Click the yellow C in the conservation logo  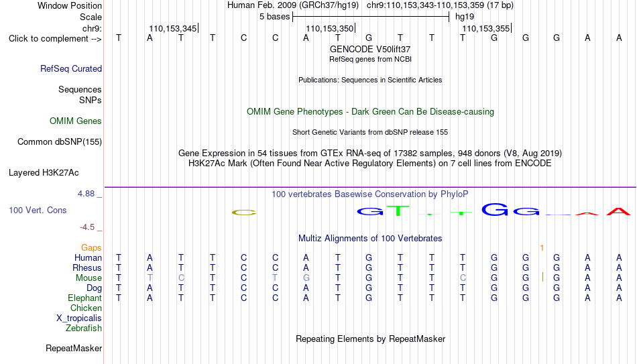pos(244,213)
